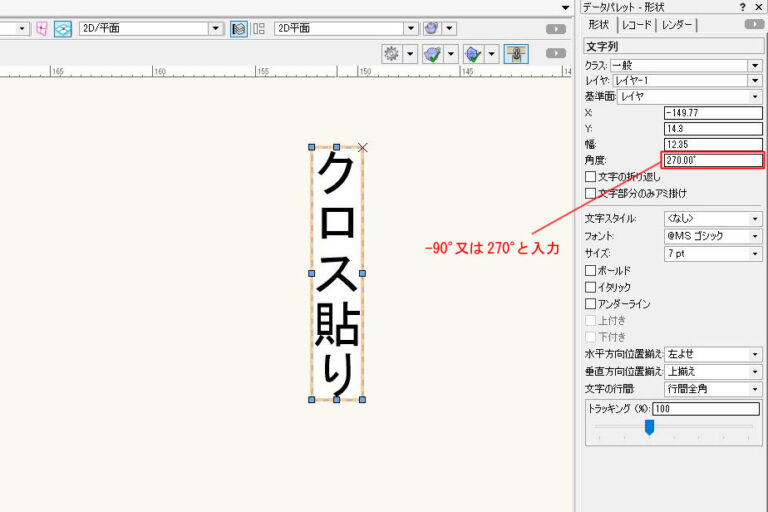Click the help question mark in データパレット
The width and height of the screenshot is (768, 512).
click(742, 7)
